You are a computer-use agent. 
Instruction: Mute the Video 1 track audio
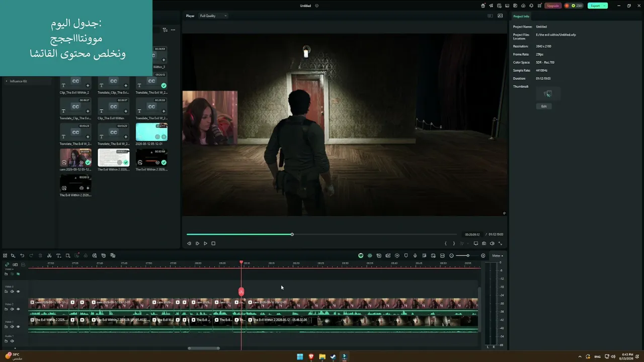click(x=12, y=326)
